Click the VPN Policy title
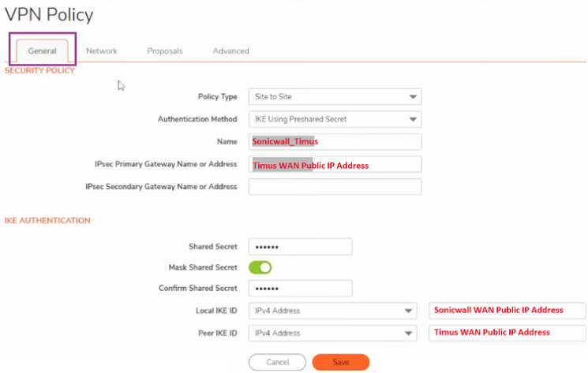Screen dimensions: 588x373 pyautogui.click(x=49, y=15)
